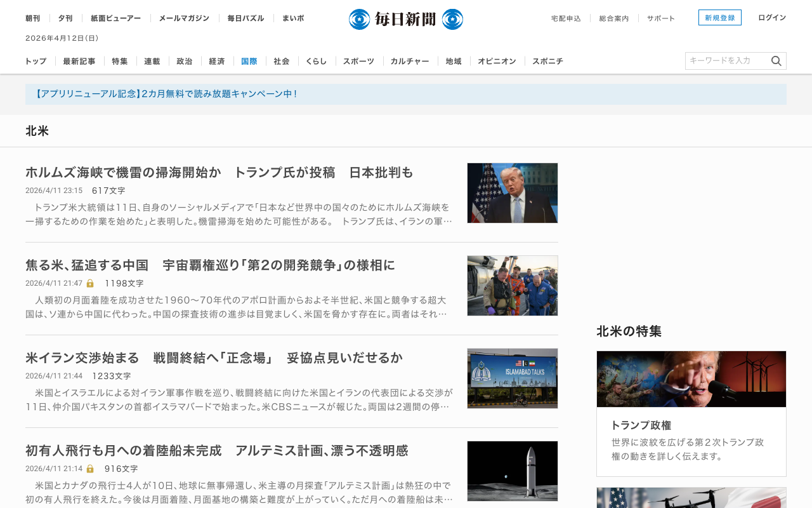
Task: Focus the キーワードを入力 search field
Action: click(728, 61)
